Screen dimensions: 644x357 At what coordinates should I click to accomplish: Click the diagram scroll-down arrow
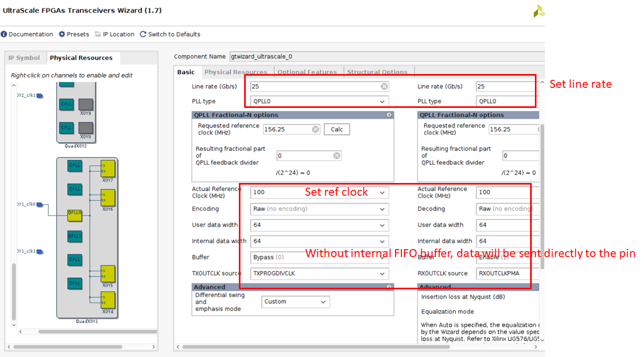tap(14, 326)
